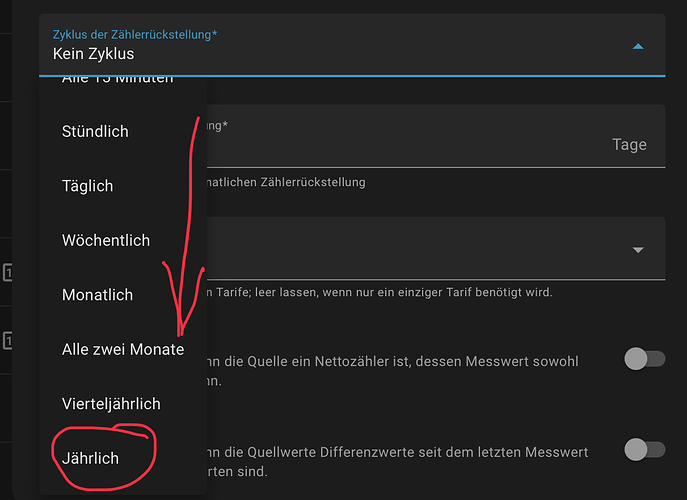Choose the 'Stündlich' reset cycle
This screenshot has height=500, width=687.
(x=95, y=132)
